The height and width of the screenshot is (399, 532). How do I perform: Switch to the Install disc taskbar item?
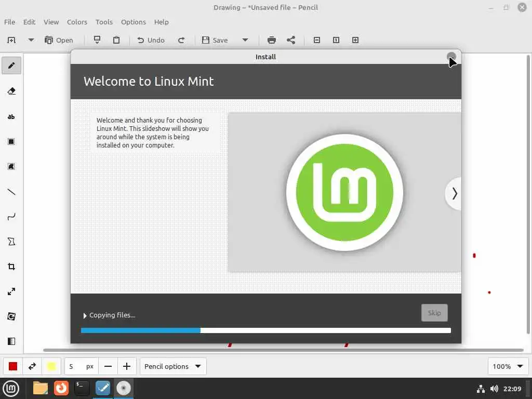coord(124,389)
